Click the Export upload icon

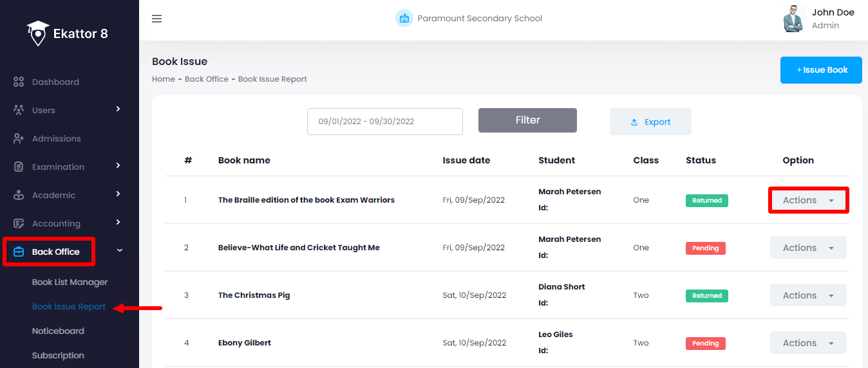coord(634,122)
